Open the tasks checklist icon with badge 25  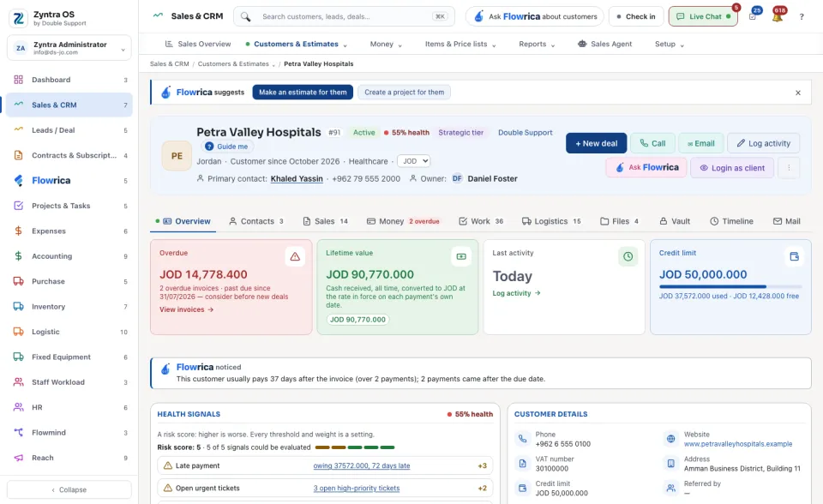[753, 17]
